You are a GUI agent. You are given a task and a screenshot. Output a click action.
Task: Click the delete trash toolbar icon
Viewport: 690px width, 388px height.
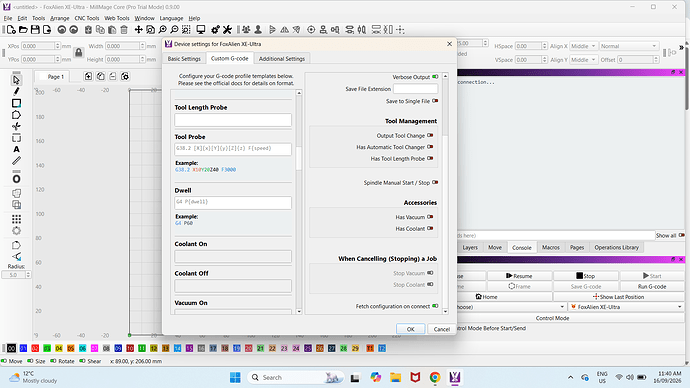pos(124,30)
